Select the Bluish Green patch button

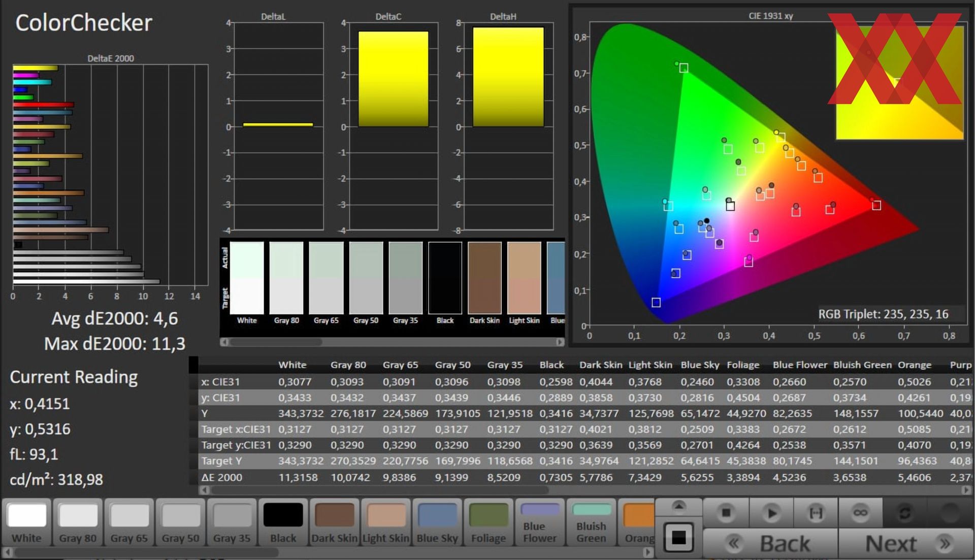[x=591, y=522]
